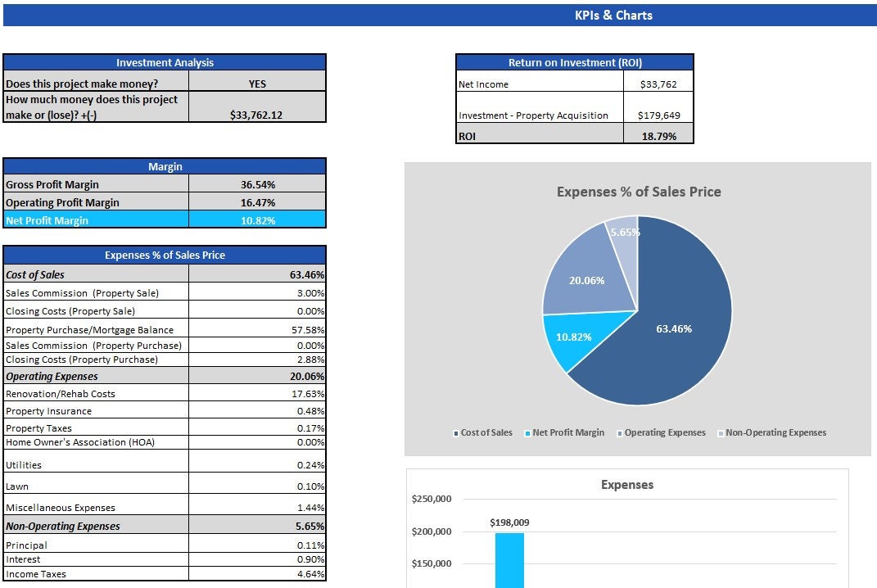This screenshot has width=877, height=588.
Task: Click the Expenses bar chart title
Action: pyautogui.click(x=626, y=484)
